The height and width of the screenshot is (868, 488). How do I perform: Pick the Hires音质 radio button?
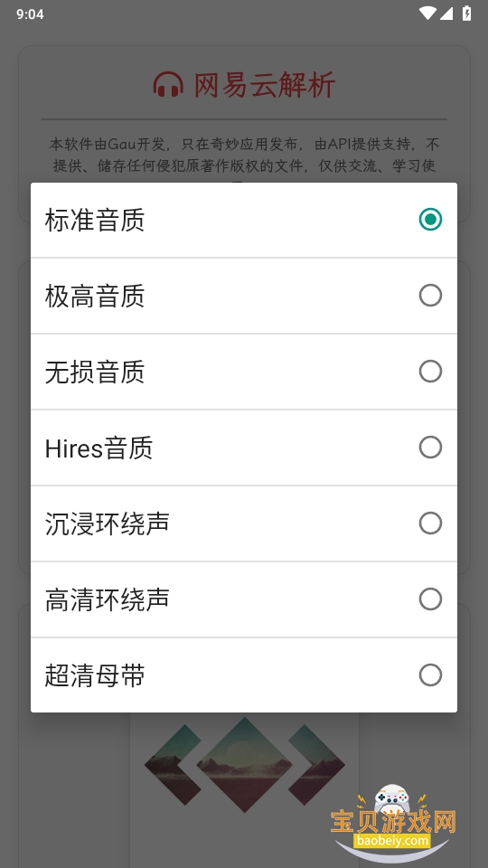[430, 447]
